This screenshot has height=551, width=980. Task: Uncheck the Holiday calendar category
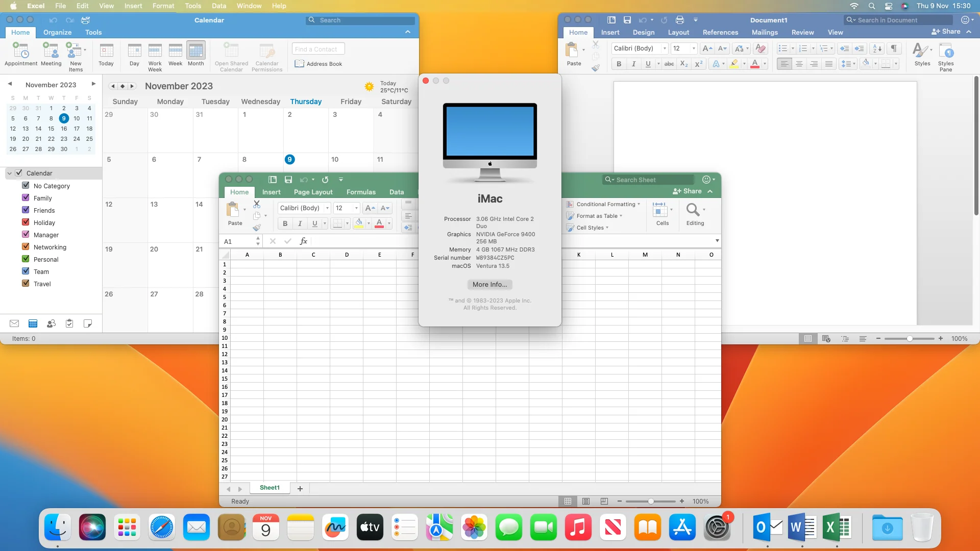coord(26,222)
